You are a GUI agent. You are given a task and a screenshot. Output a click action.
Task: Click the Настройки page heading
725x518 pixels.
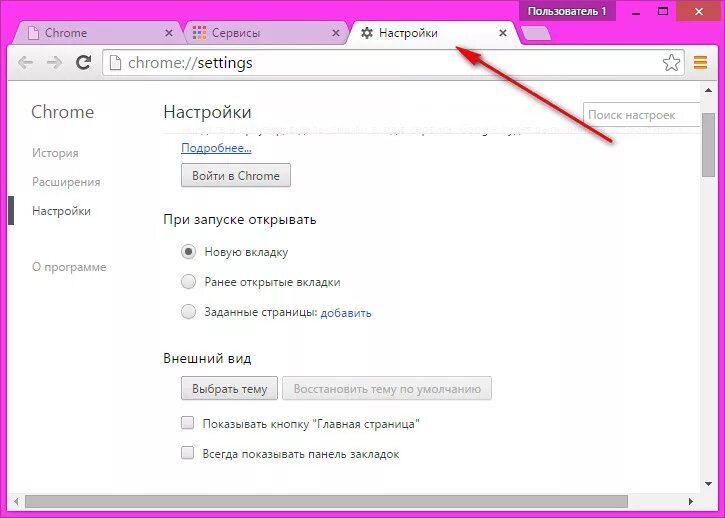point(207,112)
